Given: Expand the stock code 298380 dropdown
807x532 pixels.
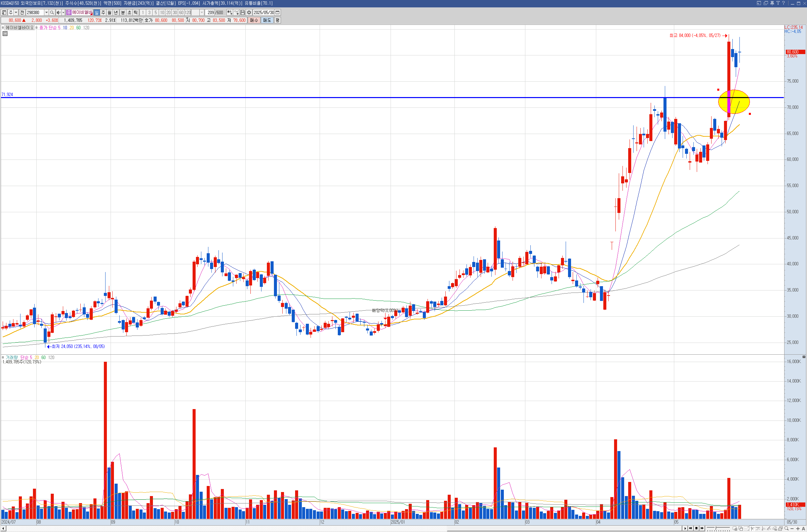Looking at the screenshot, I should [x=46, y=12].
